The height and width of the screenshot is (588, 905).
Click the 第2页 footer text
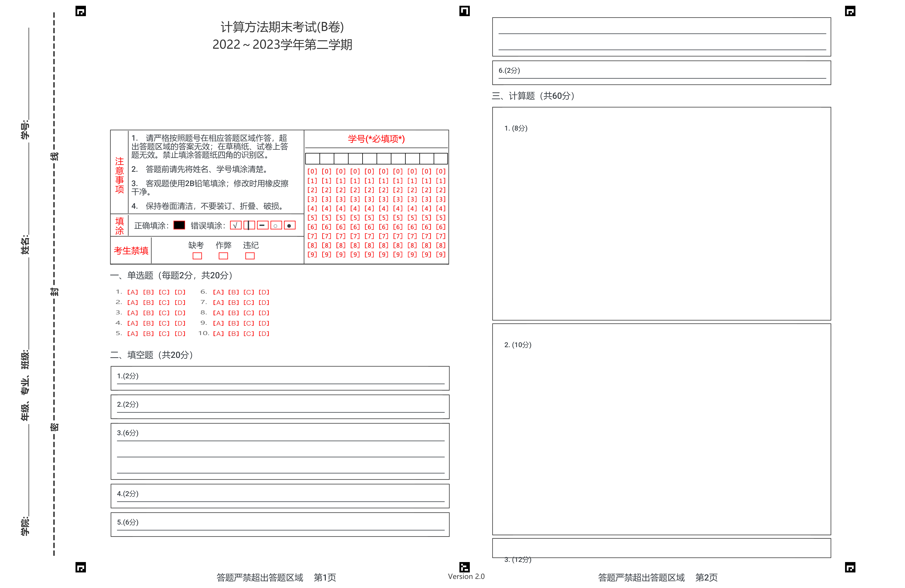(x=707, y=578)
